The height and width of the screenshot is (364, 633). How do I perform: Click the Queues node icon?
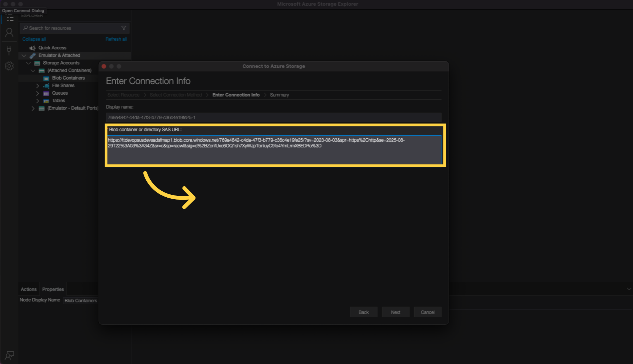tap(46, 93)
